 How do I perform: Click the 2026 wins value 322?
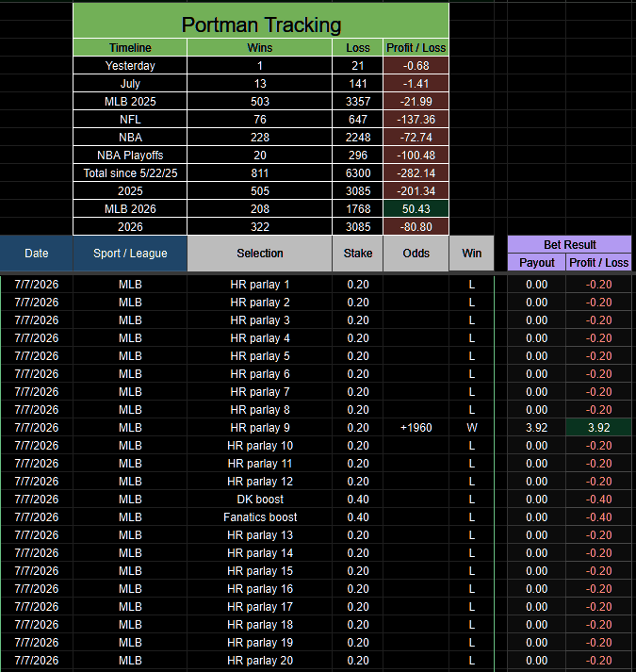point(260,227)
